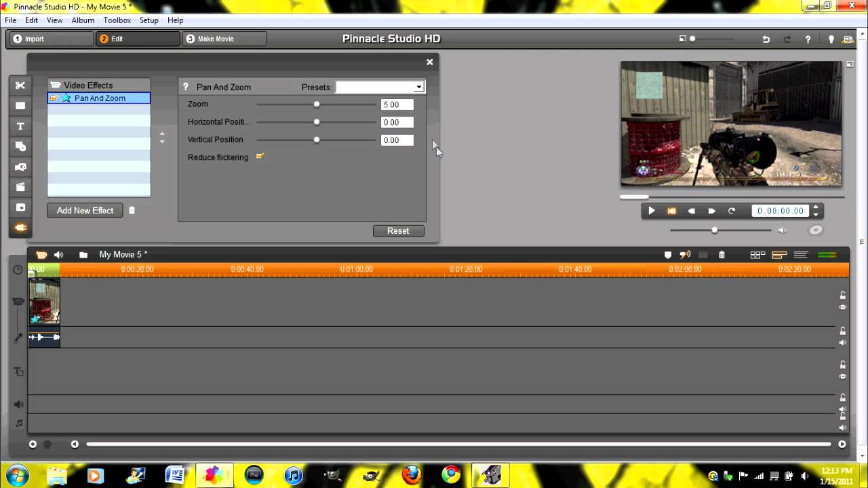Delete selected clip with timeline trash icon
868x488 pixels.
point(722,255)
